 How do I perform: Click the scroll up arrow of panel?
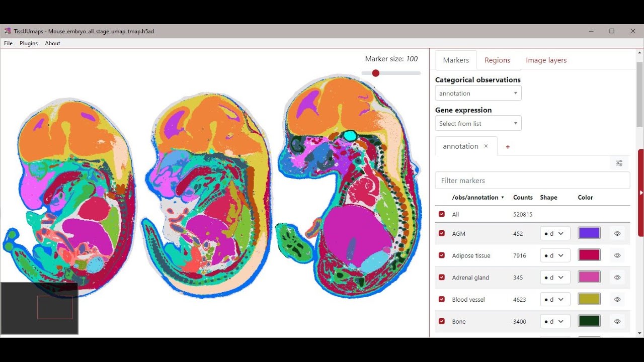point(640,52)
